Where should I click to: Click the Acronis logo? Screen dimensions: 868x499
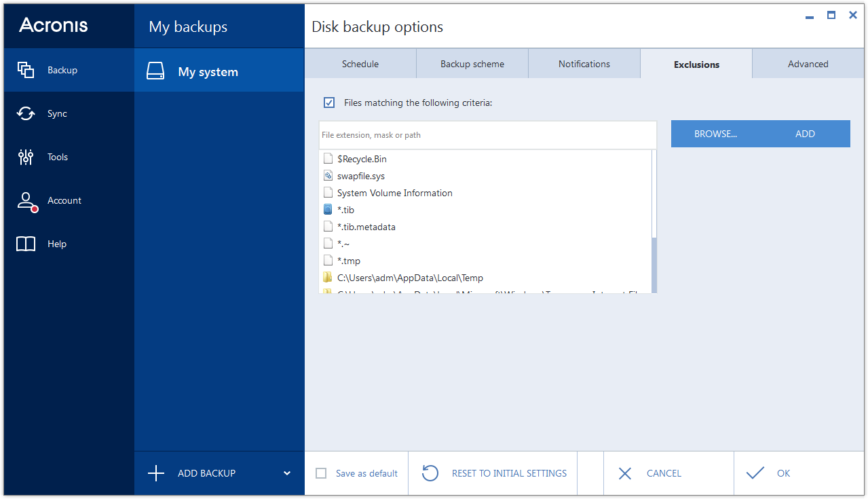tap(54, 25)
